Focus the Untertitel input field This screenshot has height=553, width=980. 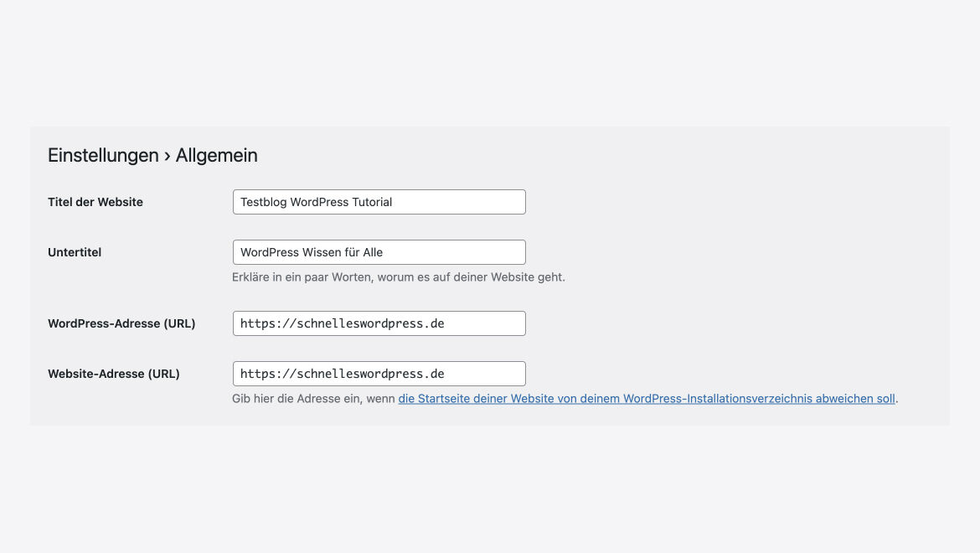[x=379, y=252]
